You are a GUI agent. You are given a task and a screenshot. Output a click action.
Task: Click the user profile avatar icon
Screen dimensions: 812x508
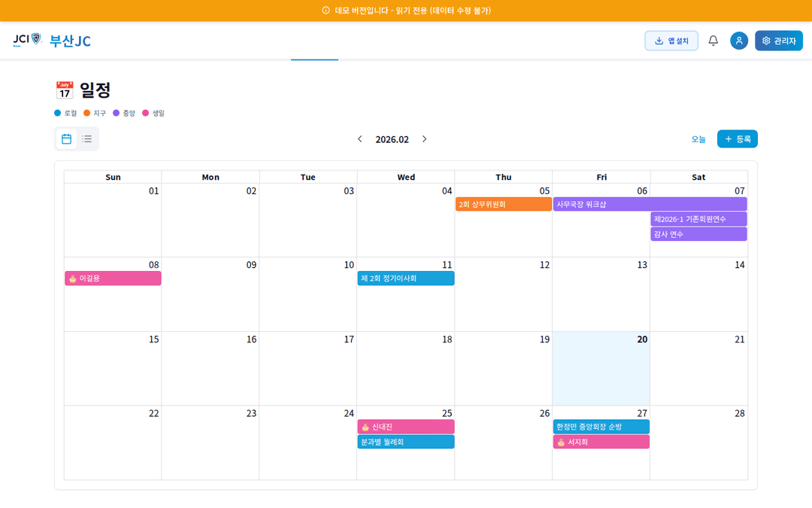point(738,41)
